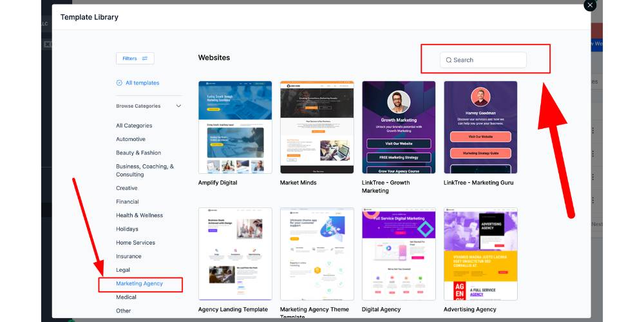Click the magnifier icon in search box

(x=449, y=60)
